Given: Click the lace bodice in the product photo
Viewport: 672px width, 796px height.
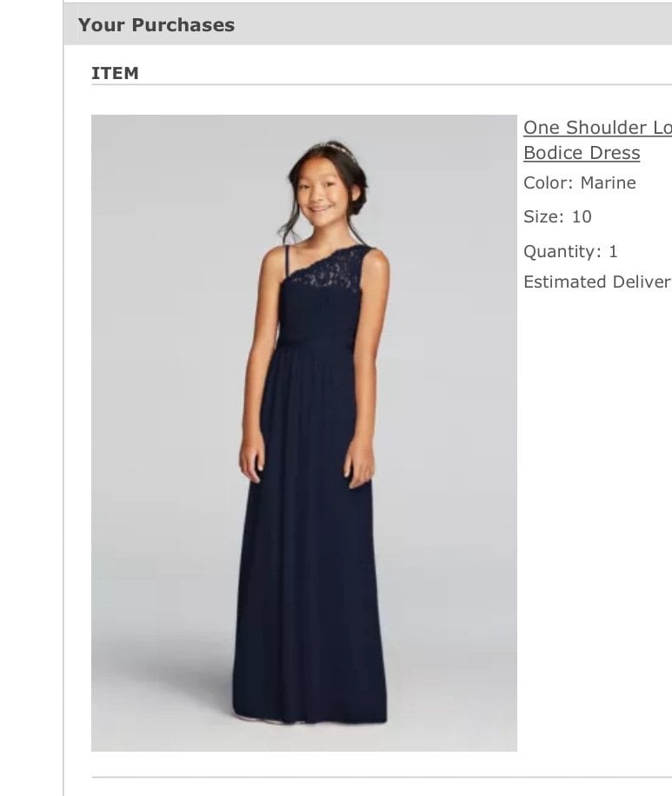Looking at the screenshot, I should [x=333, y=268].
